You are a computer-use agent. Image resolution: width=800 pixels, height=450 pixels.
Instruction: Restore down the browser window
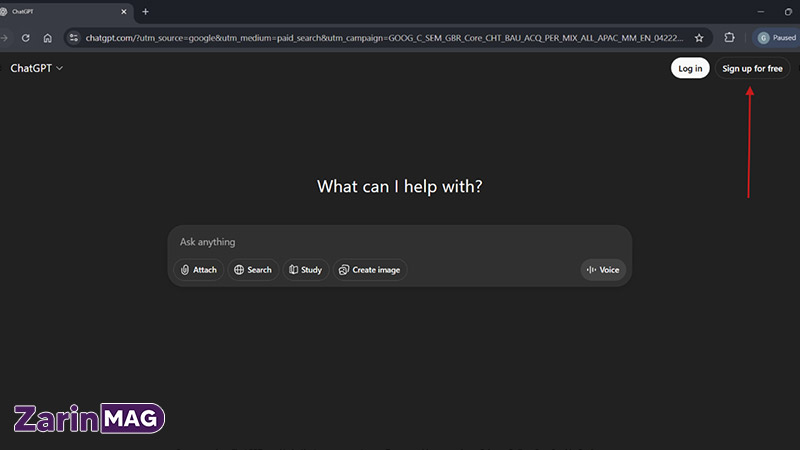[788, 12]
